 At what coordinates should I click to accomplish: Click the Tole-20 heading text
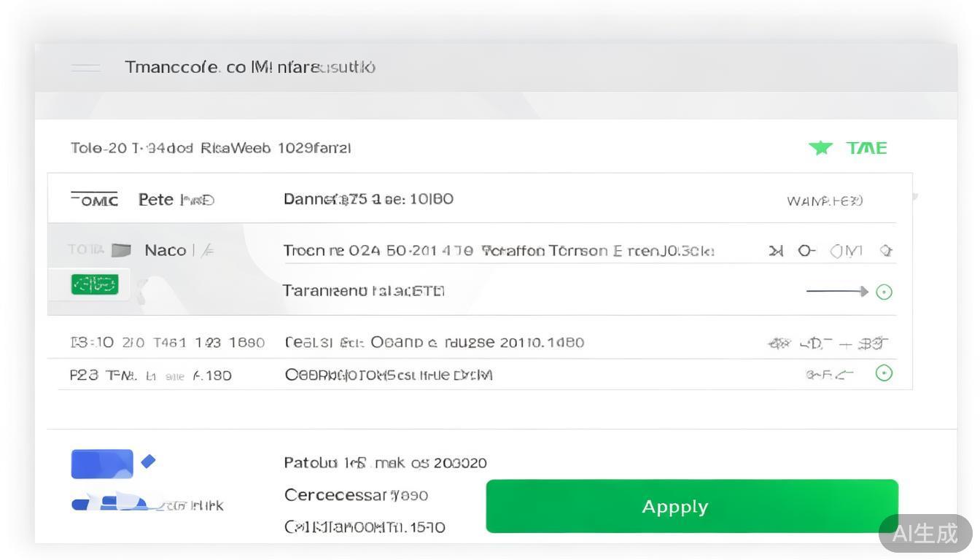[211, 148]
